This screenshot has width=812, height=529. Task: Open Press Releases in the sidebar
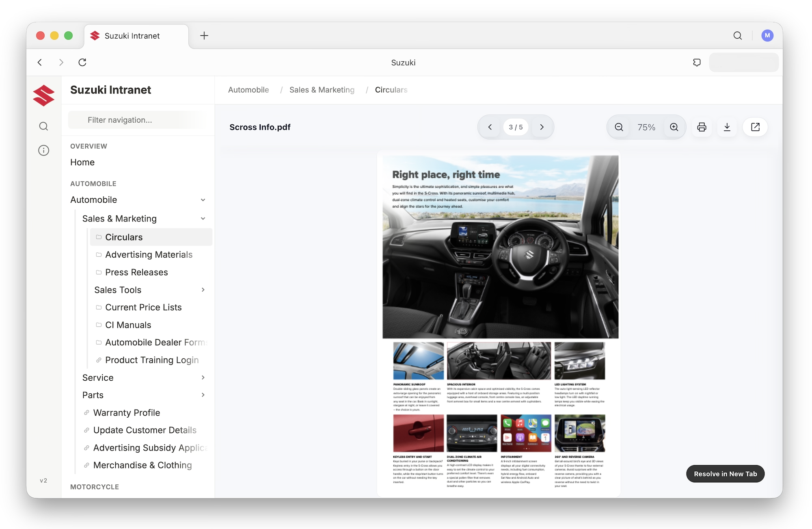tap(136, 272)
